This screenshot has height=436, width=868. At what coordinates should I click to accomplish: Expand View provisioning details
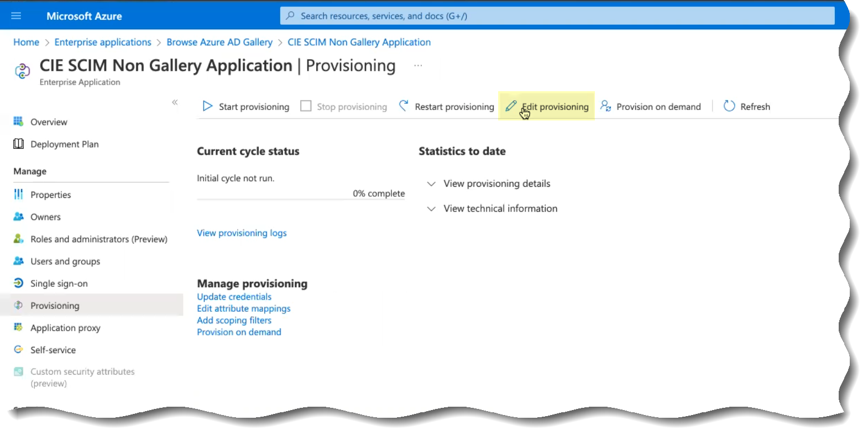[431, 184]
